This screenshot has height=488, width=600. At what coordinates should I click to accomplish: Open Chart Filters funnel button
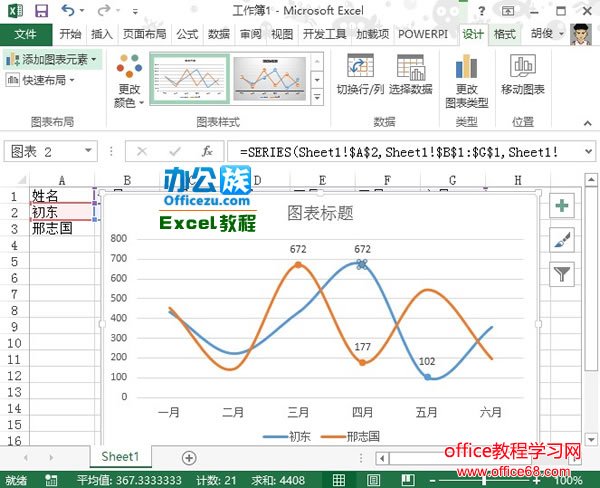point(562,274)
